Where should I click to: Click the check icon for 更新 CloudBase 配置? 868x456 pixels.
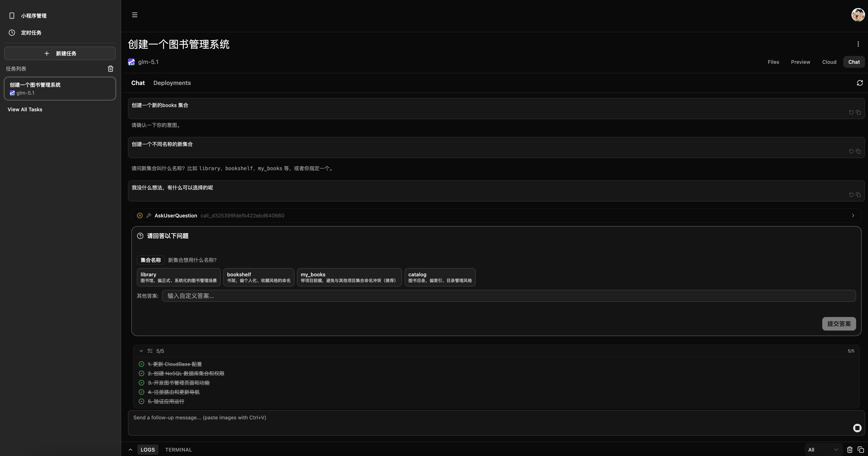coord(141,364)
